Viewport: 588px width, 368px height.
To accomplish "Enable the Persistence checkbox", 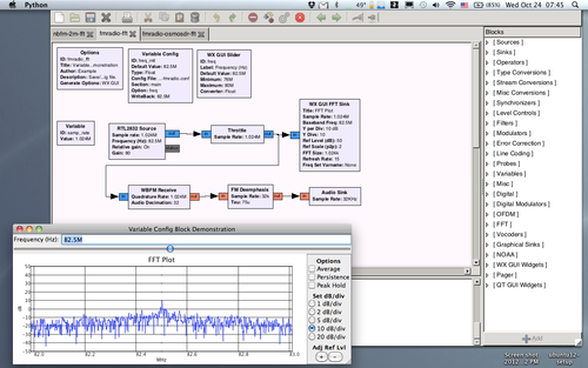I will point(312,277).
